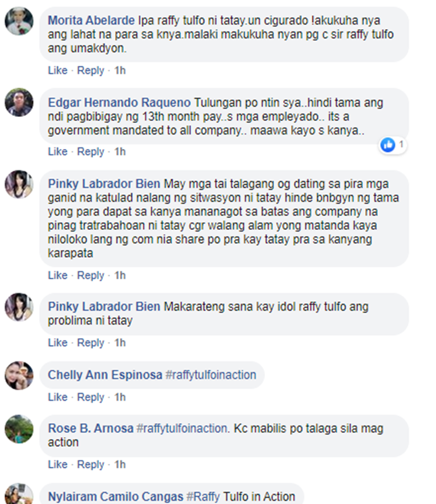
Task: Like Pinky Labrador Bien's long comment
Action: pos(58,275)
